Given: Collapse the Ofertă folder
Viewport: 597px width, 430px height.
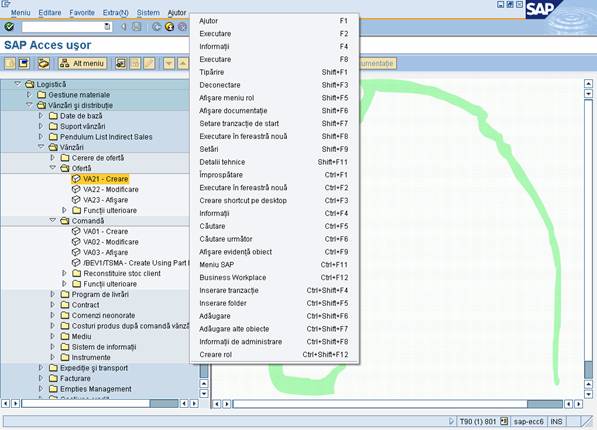Looking at the screenshot, I should [x=53, y=168].
